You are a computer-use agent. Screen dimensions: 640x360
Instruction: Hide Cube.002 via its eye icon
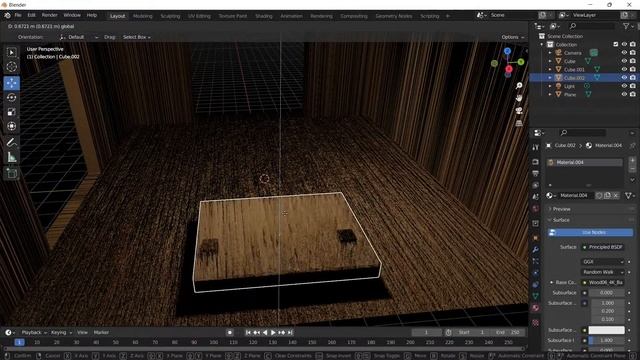pos(624,78)
